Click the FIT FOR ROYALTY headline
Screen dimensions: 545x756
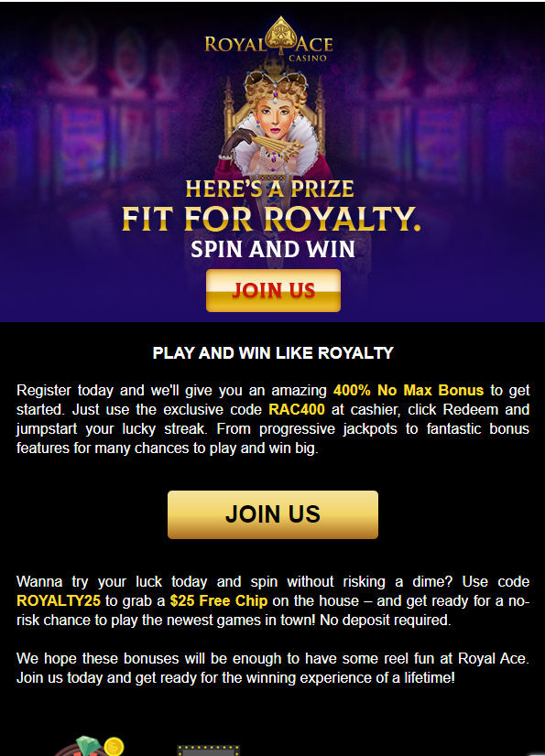click(271, 219)
